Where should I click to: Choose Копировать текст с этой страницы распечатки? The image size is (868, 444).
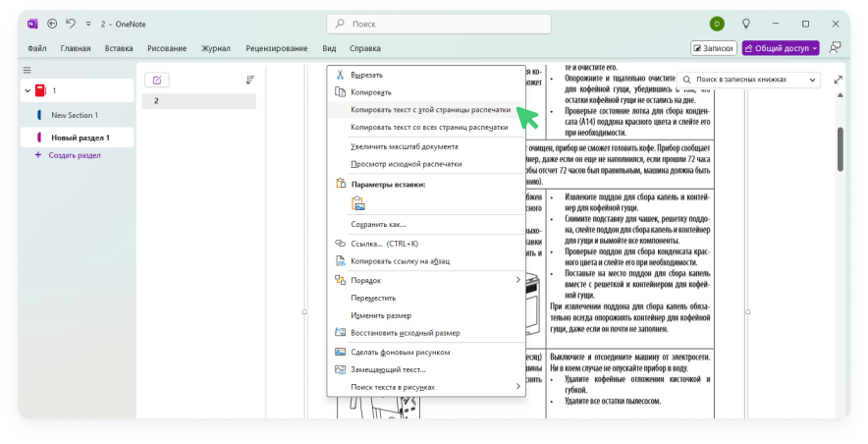point(426,110)
